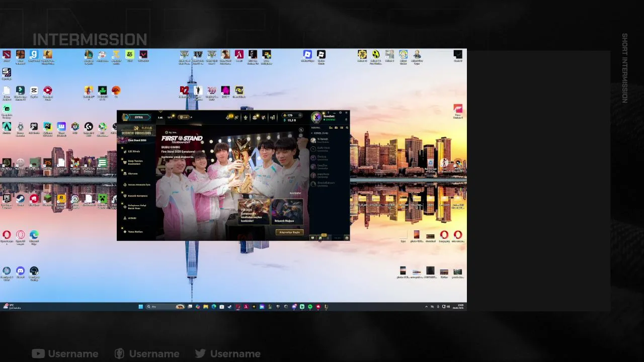Click the add friend icon
The width and height of the screenshot is (644, 362).
pyautogui.click(x=331, y=128)
